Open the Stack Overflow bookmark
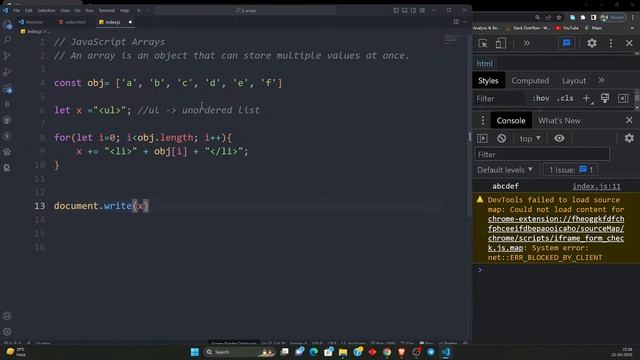 point(527,28)
